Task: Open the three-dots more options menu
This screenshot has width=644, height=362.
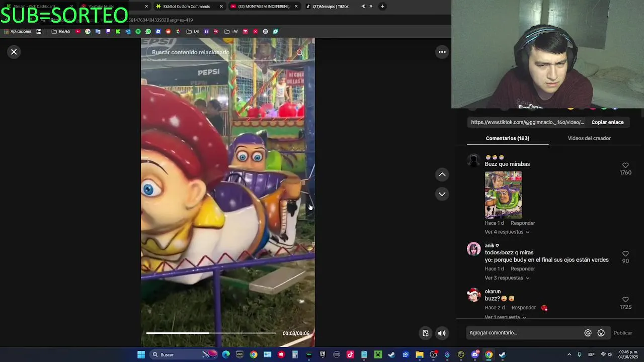Action: pos(442,52)
